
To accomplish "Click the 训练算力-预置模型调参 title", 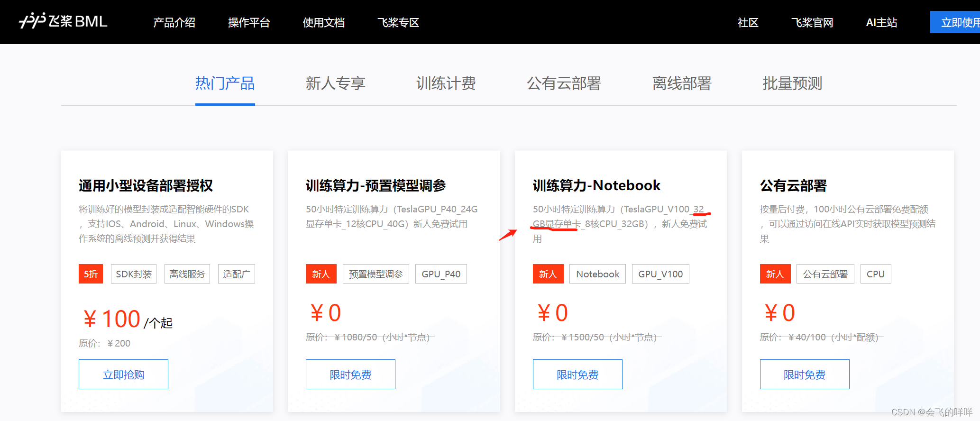I will [376, 185].
